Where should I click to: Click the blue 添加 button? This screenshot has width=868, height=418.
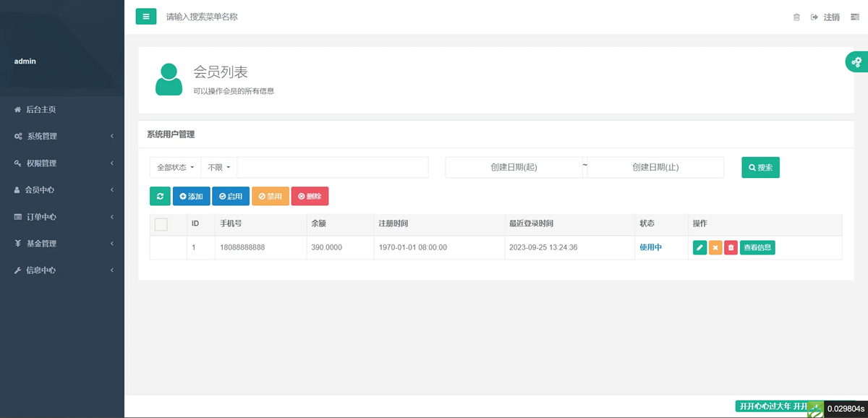(x=191, y=196)
